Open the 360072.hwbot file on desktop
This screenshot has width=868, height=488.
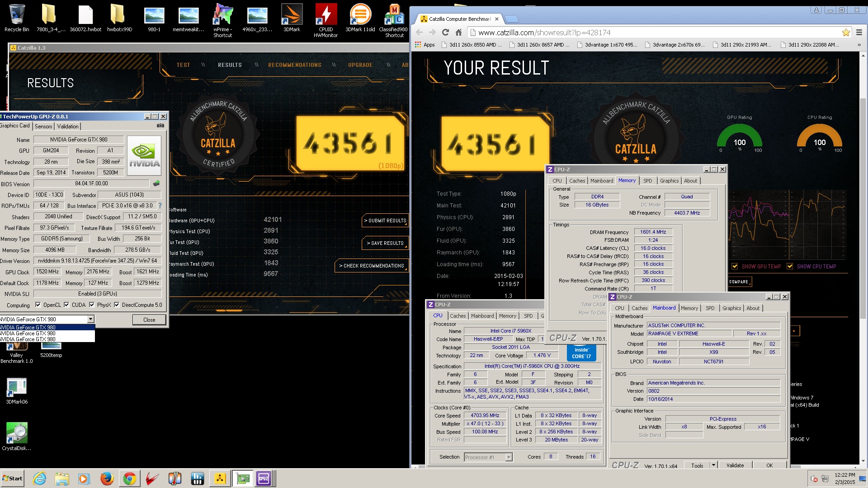(x=85, y=18)
